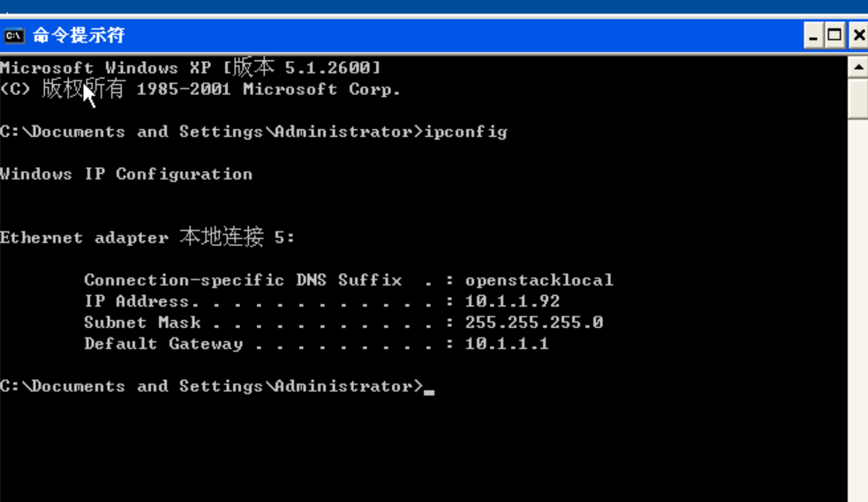The width and height of the screenshot is (868, 502).
Task: Click the Connection-specific DNS Suffix label
Action: click(243, 280)
